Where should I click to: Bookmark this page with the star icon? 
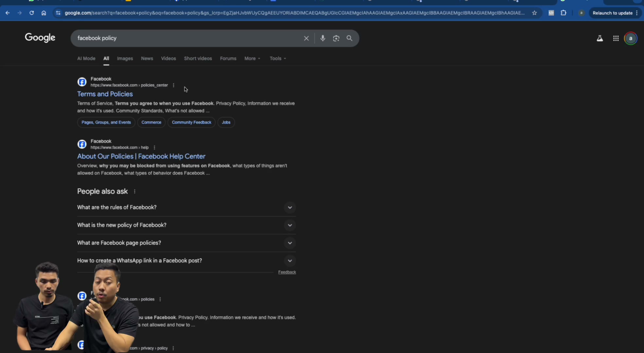pyautogui.click(x=534, y=13)
